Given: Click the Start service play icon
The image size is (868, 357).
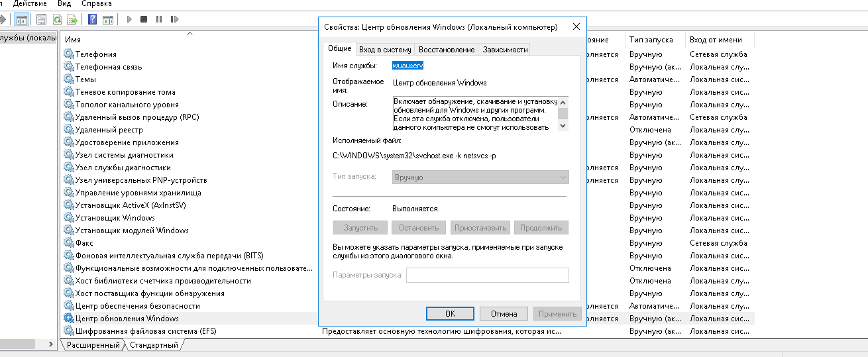Looking at the screenshot, I should 129,19.
